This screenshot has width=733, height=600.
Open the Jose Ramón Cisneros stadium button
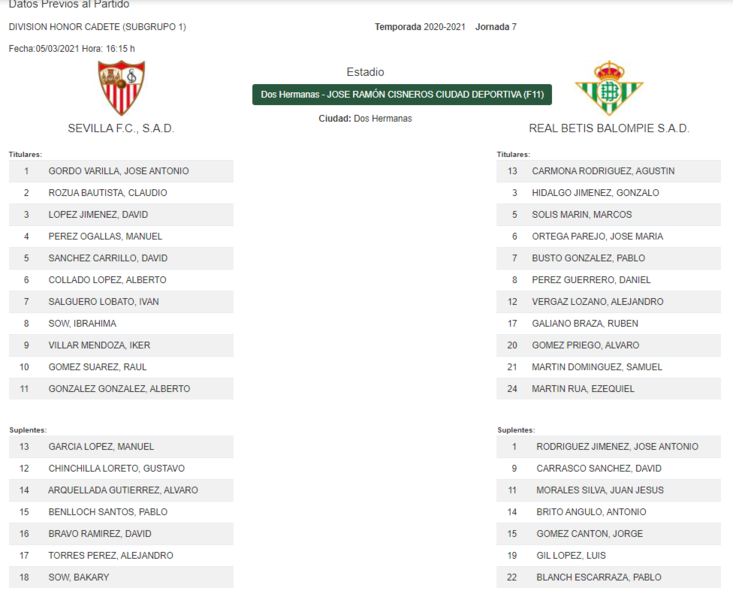402,94
